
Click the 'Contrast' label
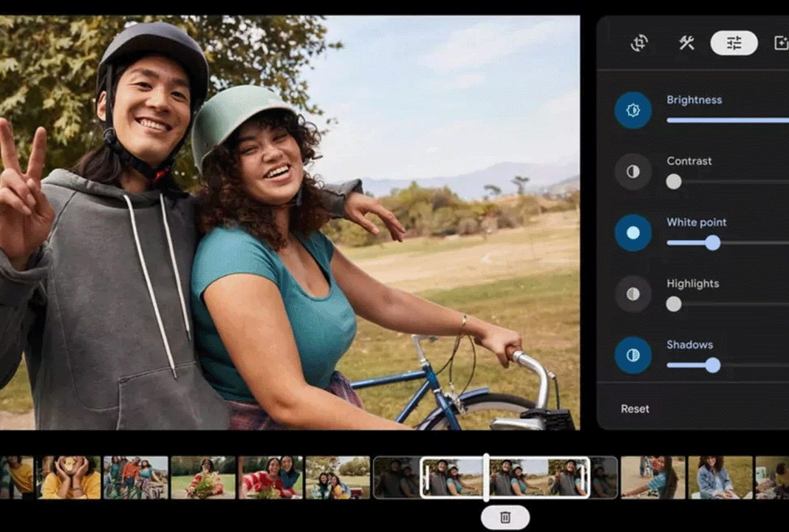point(689,161)
